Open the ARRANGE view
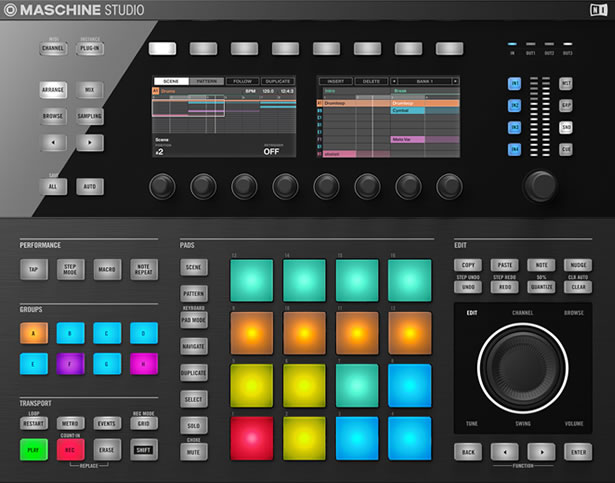The width and height of the screenshot is (615, 483). pyautogui.click(x=53, y=90)
